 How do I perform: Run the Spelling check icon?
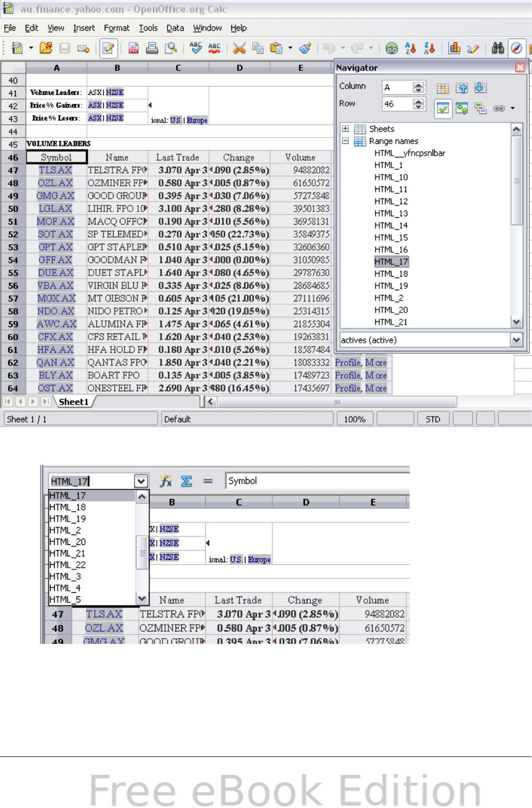point(196,48)
